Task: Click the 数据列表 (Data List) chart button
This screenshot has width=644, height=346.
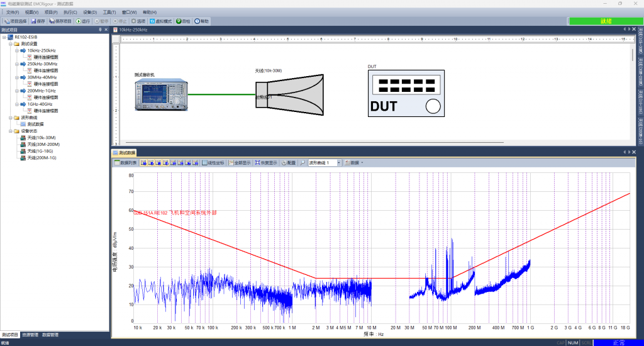Action: point(125,162)
